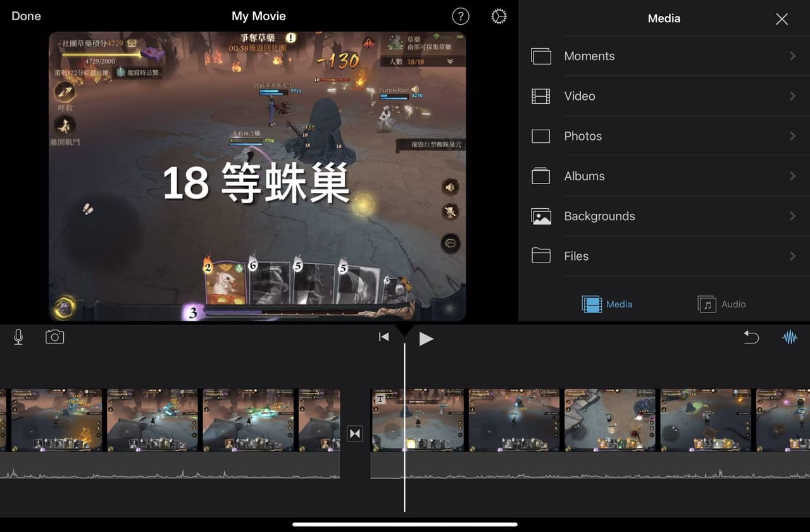Open the Moments media category
This screenshot has height=532, width=810.
point(664,56)
